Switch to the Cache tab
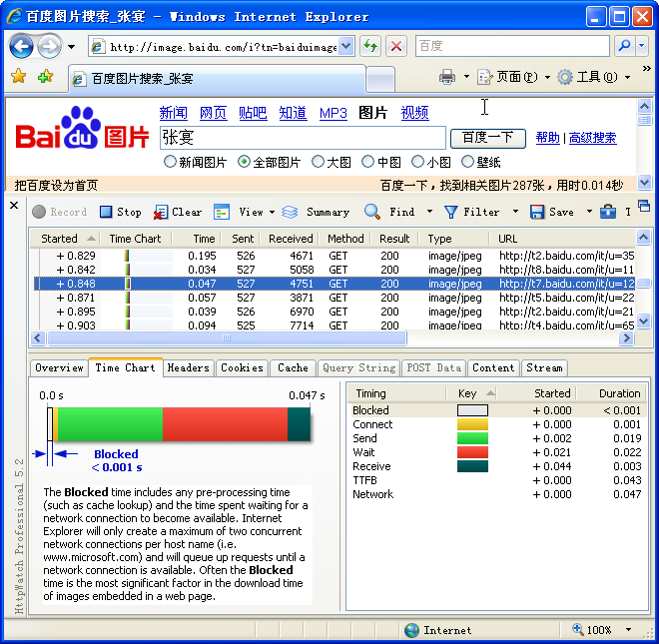The image size is (659, 644). (x=293, y=368)
